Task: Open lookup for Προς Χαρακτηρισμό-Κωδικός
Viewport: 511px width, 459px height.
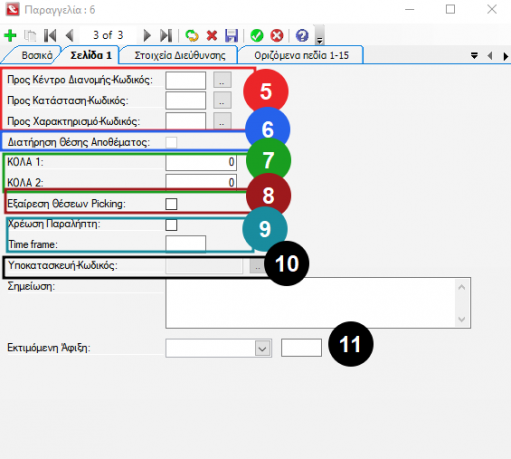Action: click(x=222, y=121)
